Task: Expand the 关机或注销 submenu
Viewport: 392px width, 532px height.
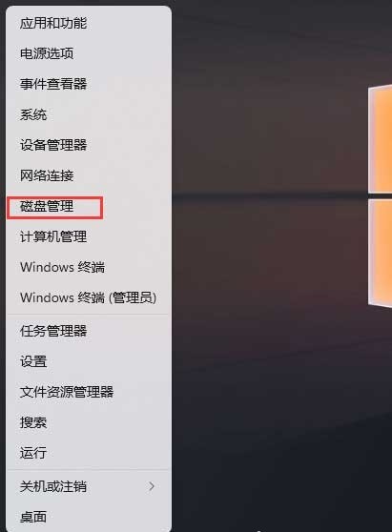Action: 89,486
